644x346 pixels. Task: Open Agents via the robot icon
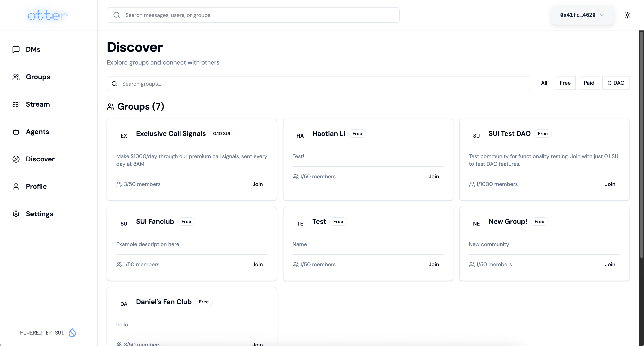click(16, 132)
